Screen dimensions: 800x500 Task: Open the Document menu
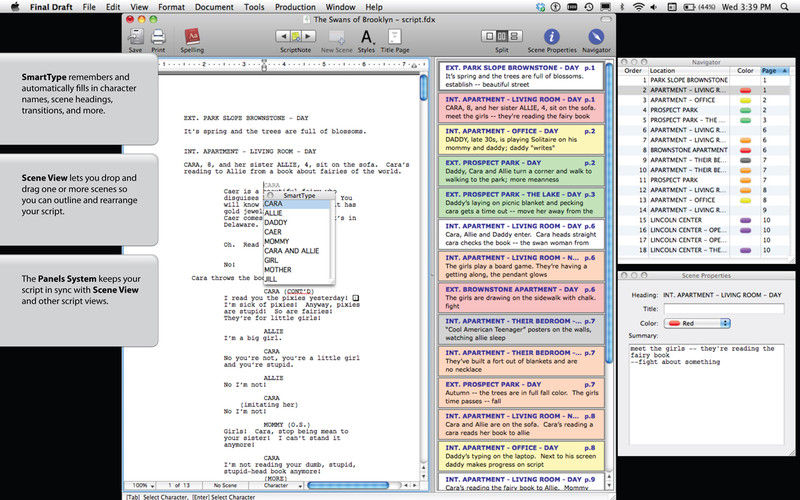pos(214,7)
